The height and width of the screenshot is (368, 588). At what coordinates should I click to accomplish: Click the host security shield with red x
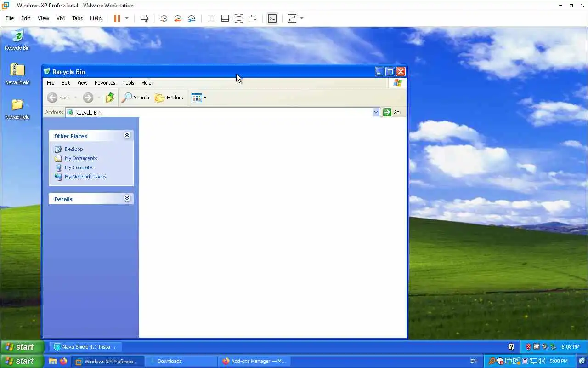pos(500,361)
